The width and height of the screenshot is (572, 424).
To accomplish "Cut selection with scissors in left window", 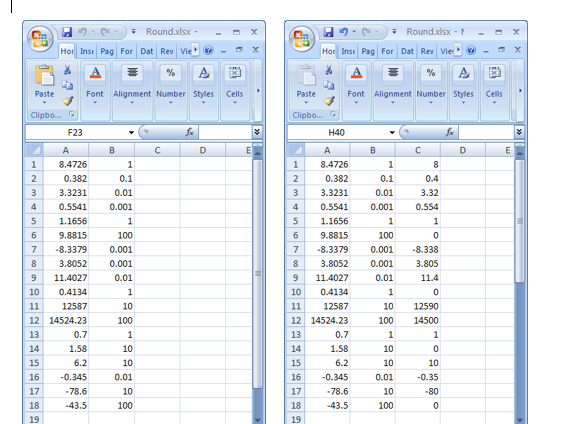I will pyautogui.click(x=67, y=70).
